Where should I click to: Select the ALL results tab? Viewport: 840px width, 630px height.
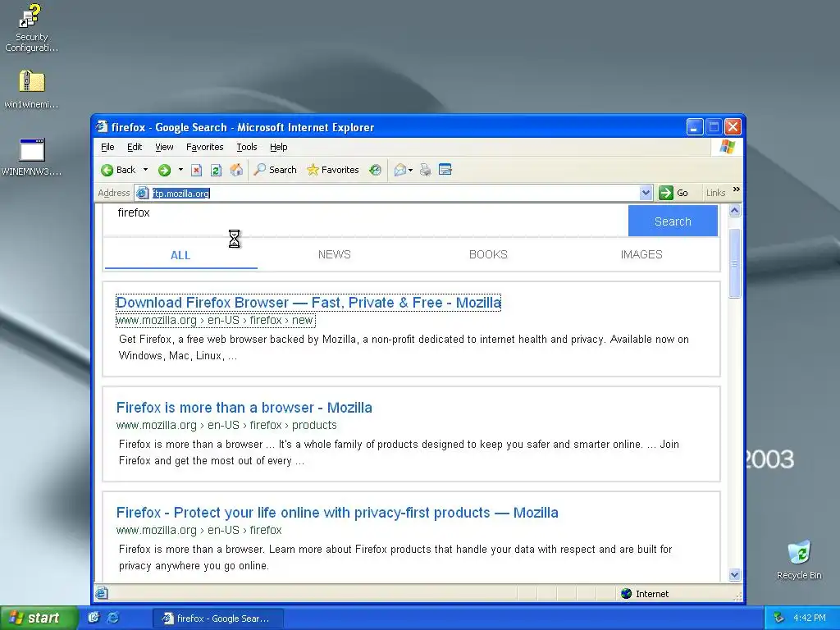(180, 255)
